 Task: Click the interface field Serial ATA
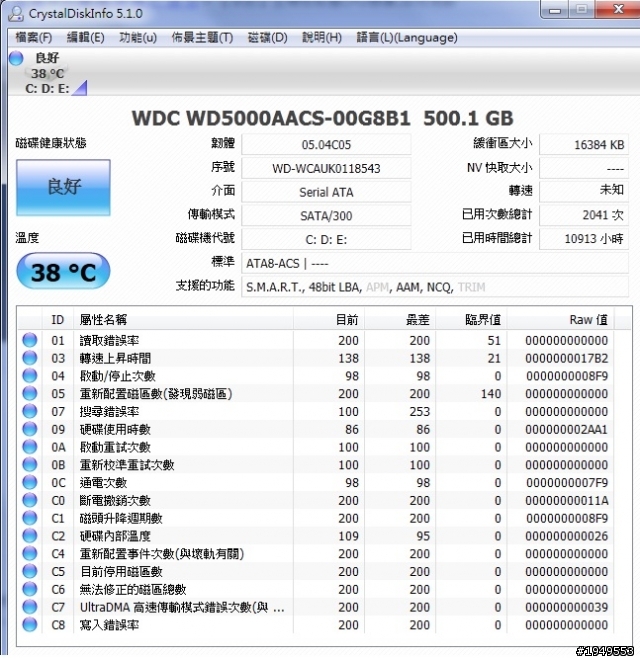coord(326,192)
